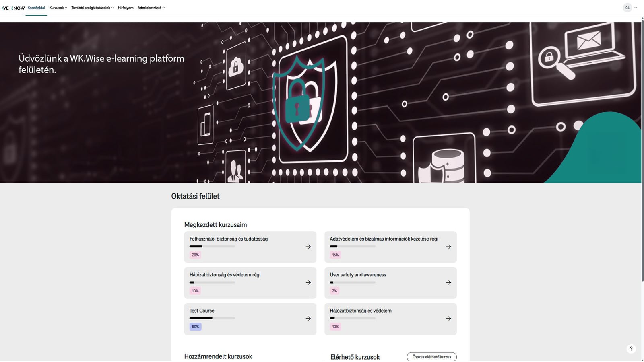Open Felhasználói biztonság és tudatosság course title

coord(229,239)
